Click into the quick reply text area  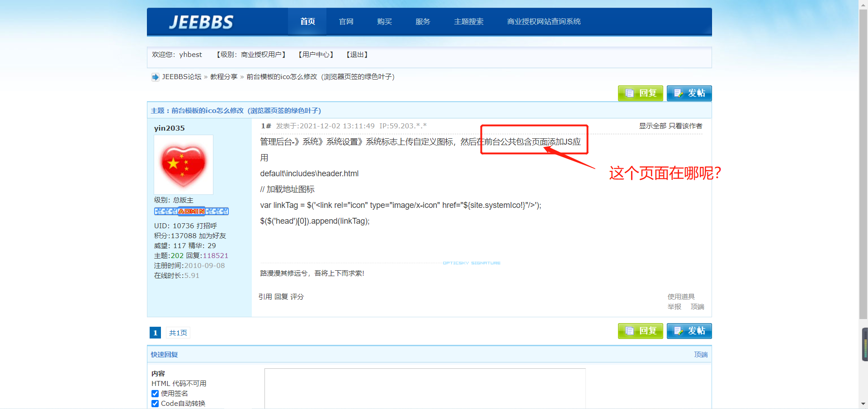[425, 389]
